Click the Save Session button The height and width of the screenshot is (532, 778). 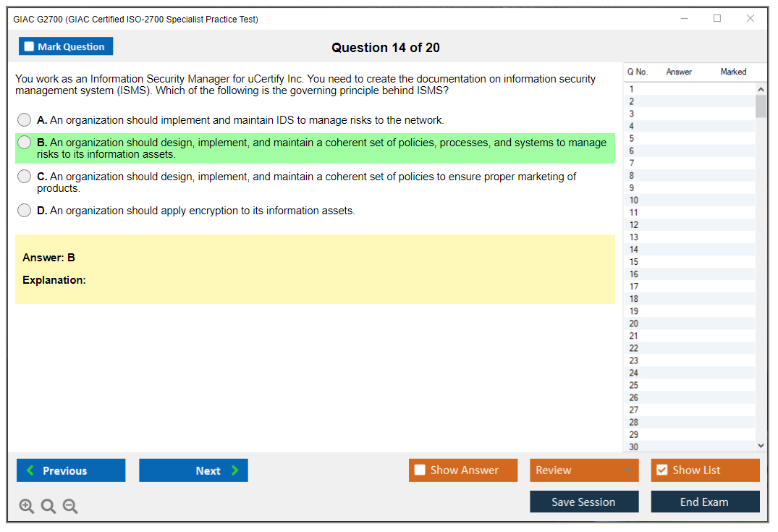584,502
